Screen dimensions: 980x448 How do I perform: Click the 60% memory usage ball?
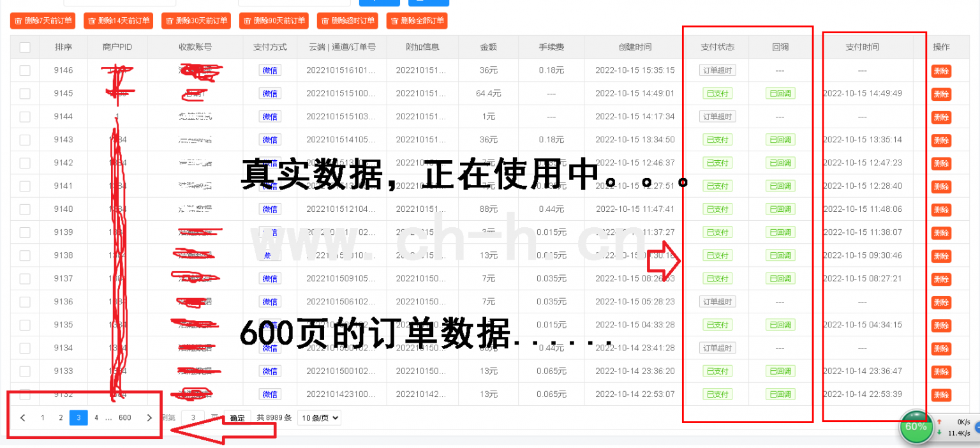(x=916, y=427)
